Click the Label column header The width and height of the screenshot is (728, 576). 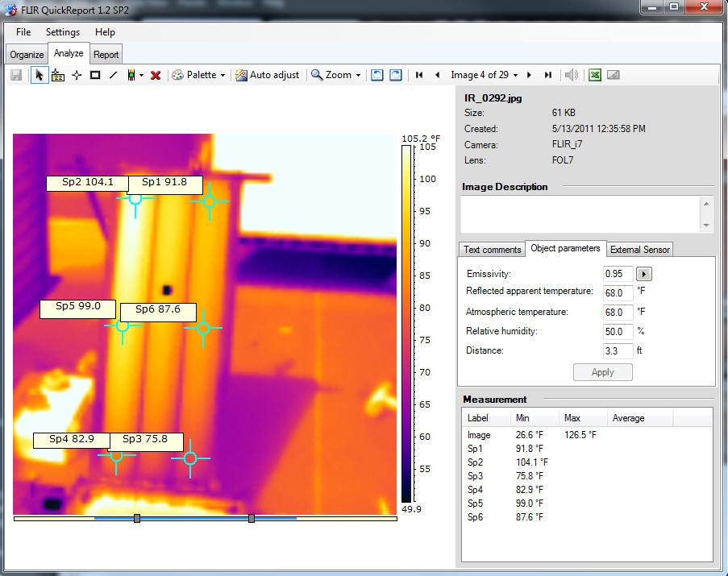[x=487, y=418]
